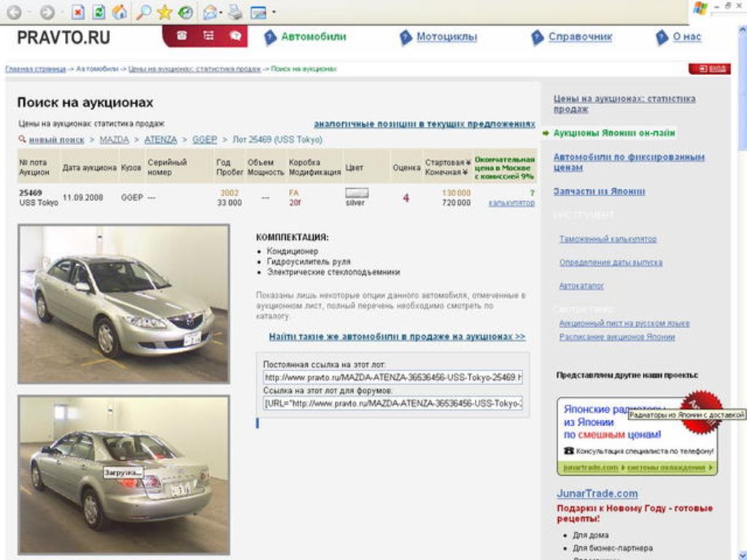Click the picture window toolbar icon
747x560 pixels.
[258, 12]
